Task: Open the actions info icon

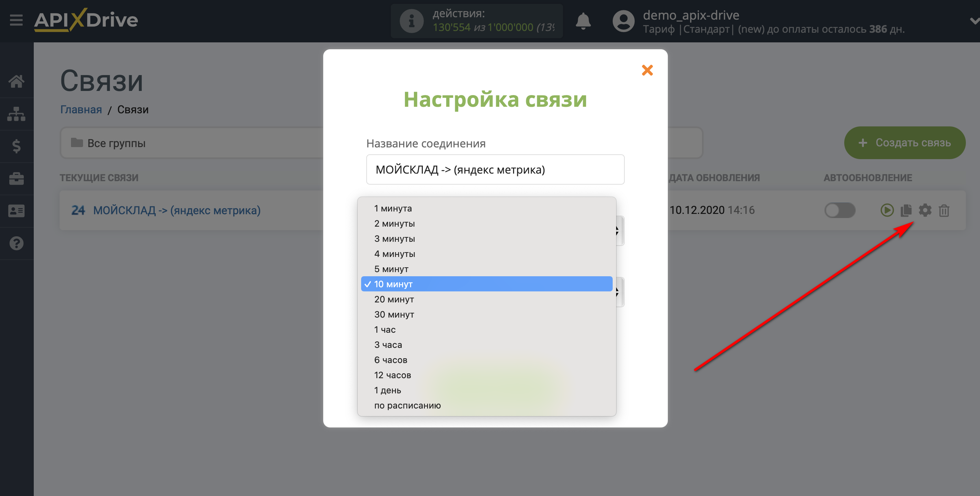Action: coord(411,21)
